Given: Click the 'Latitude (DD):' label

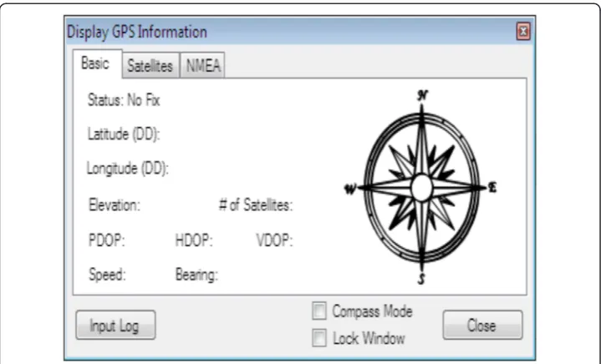Looking at the screenshot, I should [x=124, y=134].
